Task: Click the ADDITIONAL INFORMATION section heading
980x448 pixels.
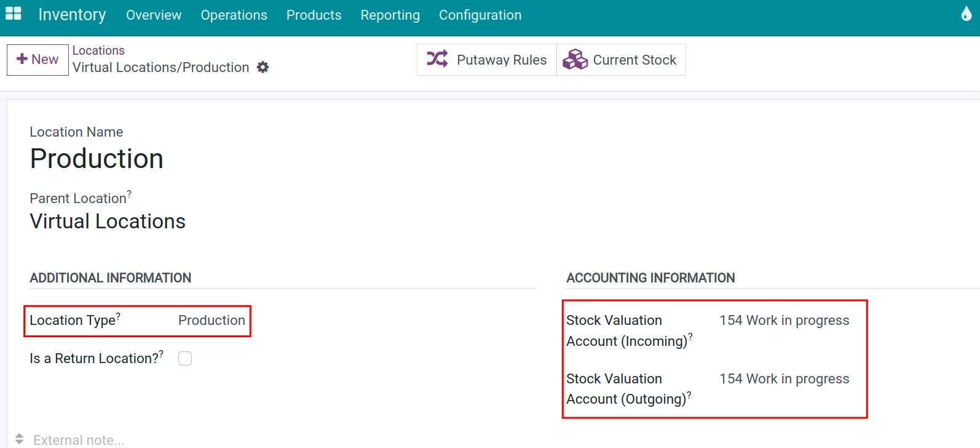Action: click(x=111, y=278)
